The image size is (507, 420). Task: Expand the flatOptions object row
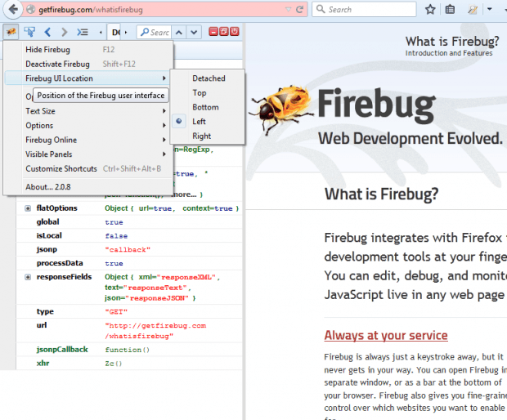pyautogui.click(x=28, y=208)
